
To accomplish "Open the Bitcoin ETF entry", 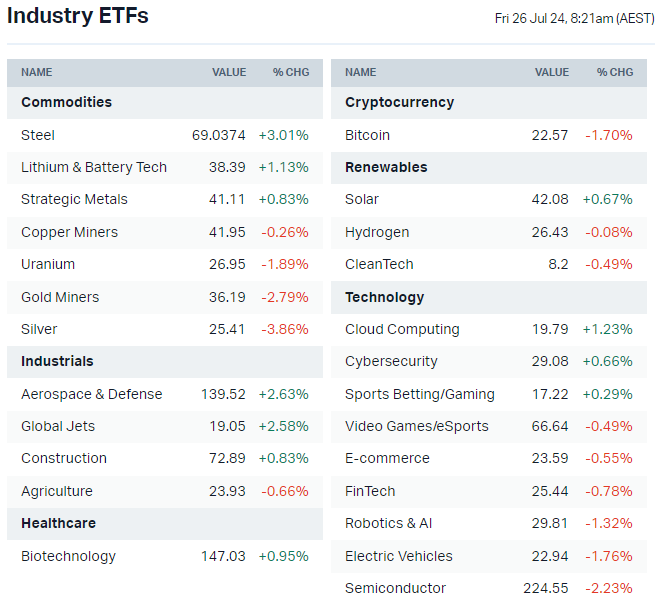I will tap(367, 135).
